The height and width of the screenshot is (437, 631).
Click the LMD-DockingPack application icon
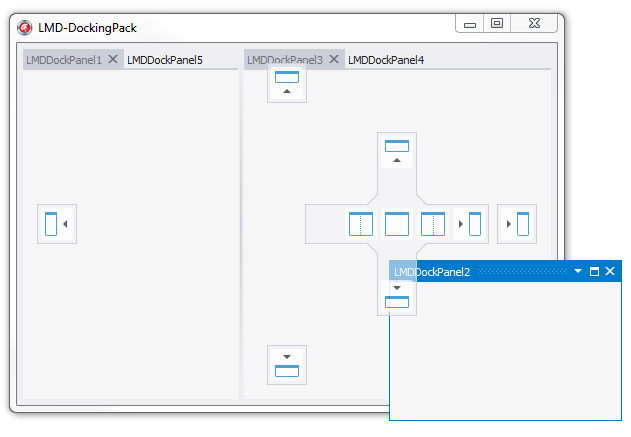tap(25, 28)
